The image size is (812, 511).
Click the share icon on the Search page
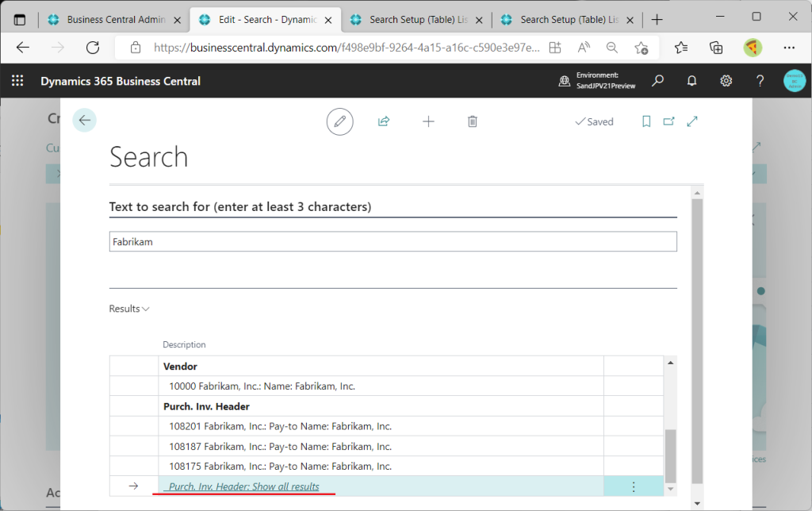click(x=384, y=121)
